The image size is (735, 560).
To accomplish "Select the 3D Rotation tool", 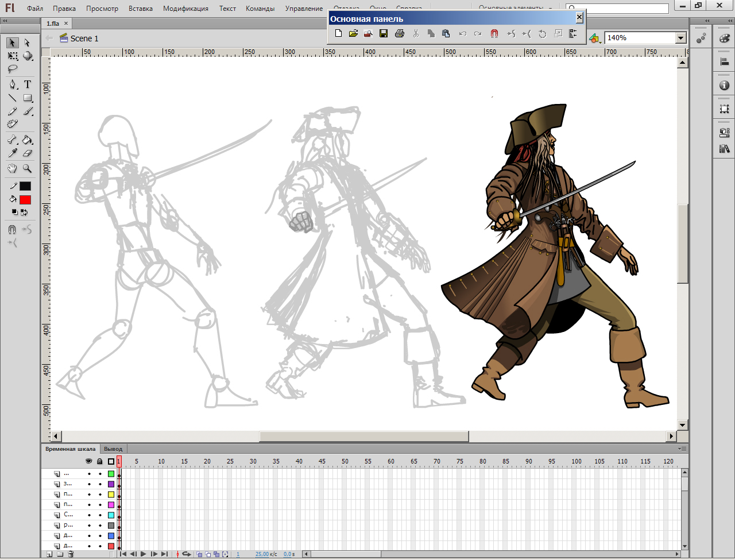I will coord(27,56).
